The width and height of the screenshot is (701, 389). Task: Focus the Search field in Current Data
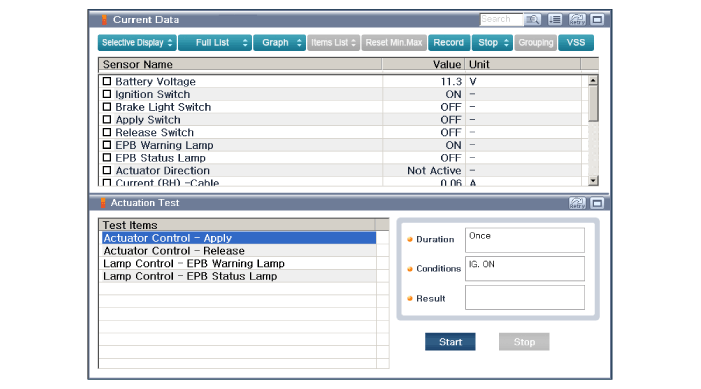(501, 19)
